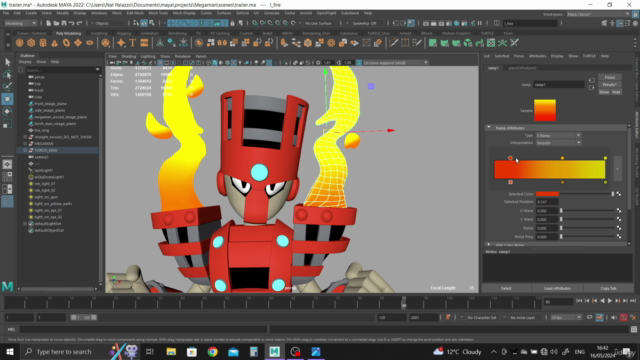Toggle V Wave map checker button
This screenshot has height=360, width=640.
619,219
